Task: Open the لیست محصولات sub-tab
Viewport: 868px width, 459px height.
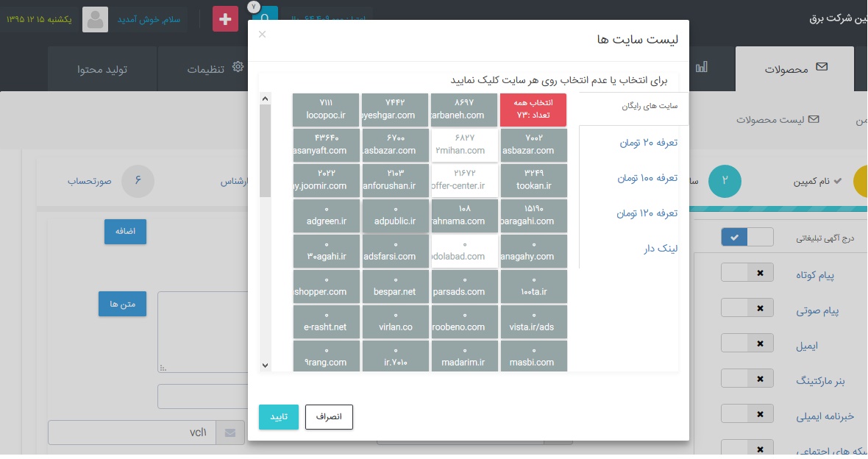Action: click(778, 120)
